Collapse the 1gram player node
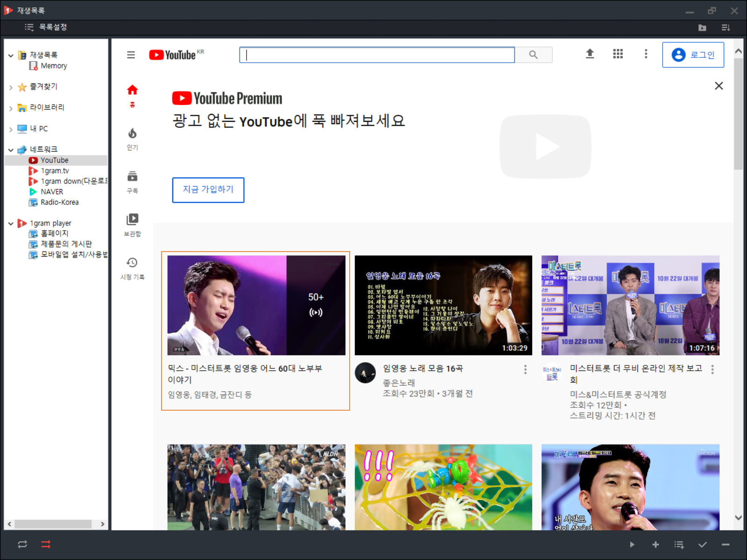 11,224
